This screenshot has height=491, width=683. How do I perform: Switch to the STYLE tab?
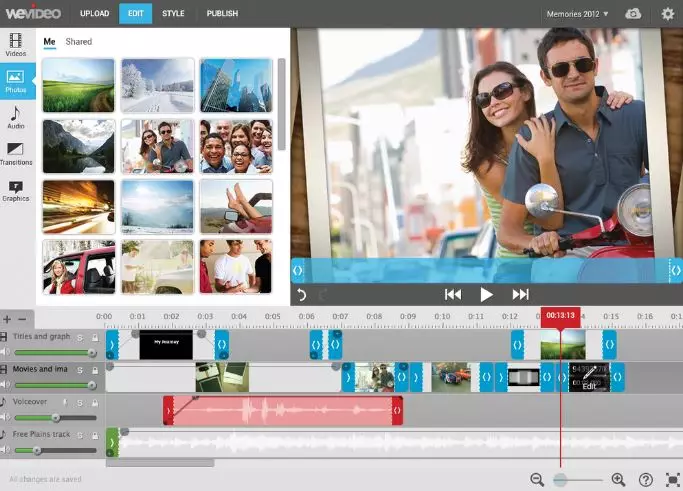coord(173,14)
